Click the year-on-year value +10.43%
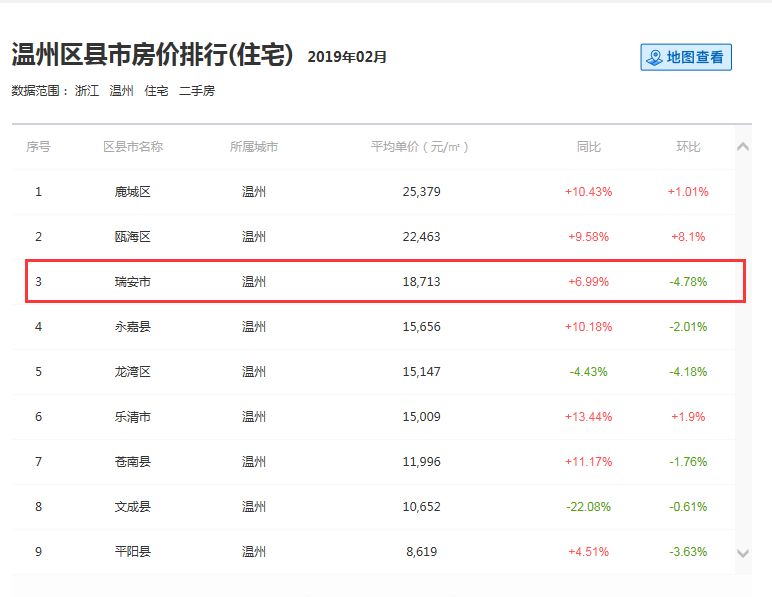 click(x=588, y=191)
